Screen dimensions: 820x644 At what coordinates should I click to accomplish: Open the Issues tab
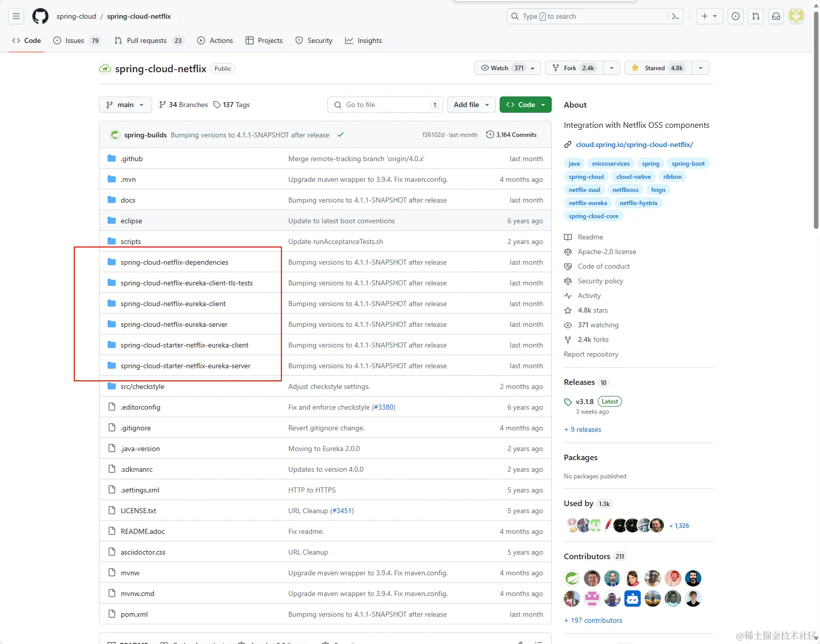pyautogui.click(x=77, y=40)
